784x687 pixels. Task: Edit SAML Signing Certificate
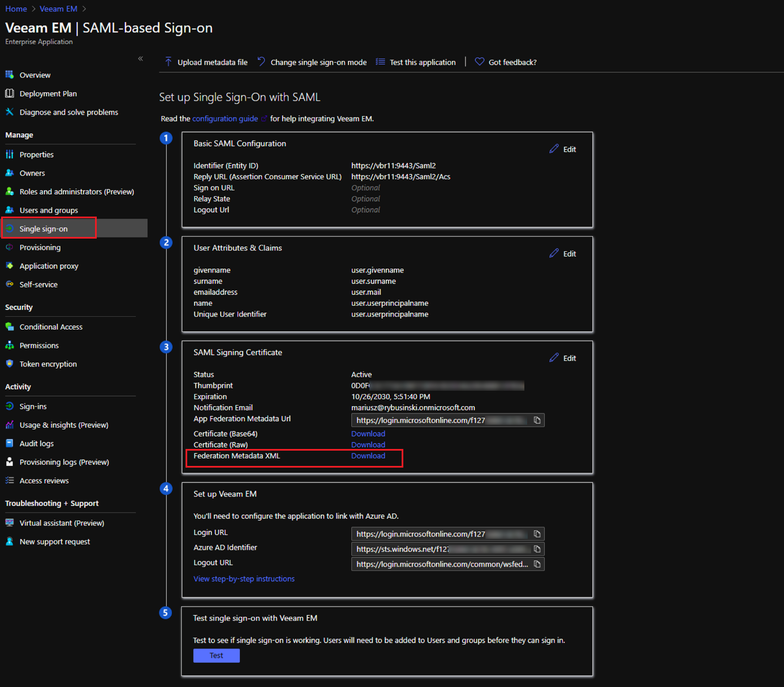click(563, 358)
